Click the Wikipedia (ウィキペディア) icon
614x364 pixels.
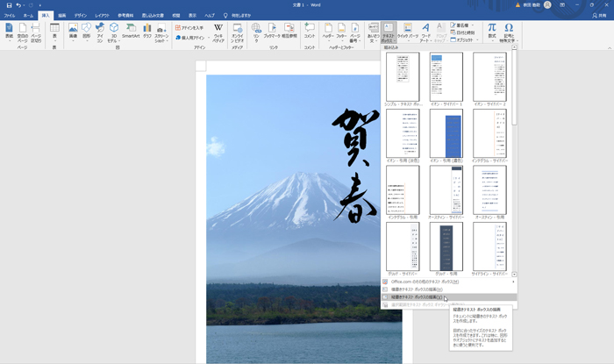(x=218, y=31)
